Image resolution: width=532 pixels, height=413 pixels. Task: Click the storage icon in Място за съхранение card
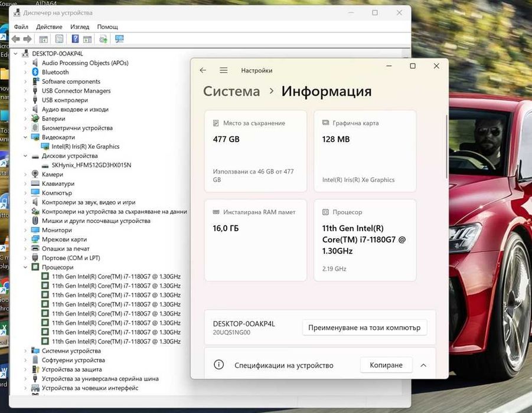point(216,123)
